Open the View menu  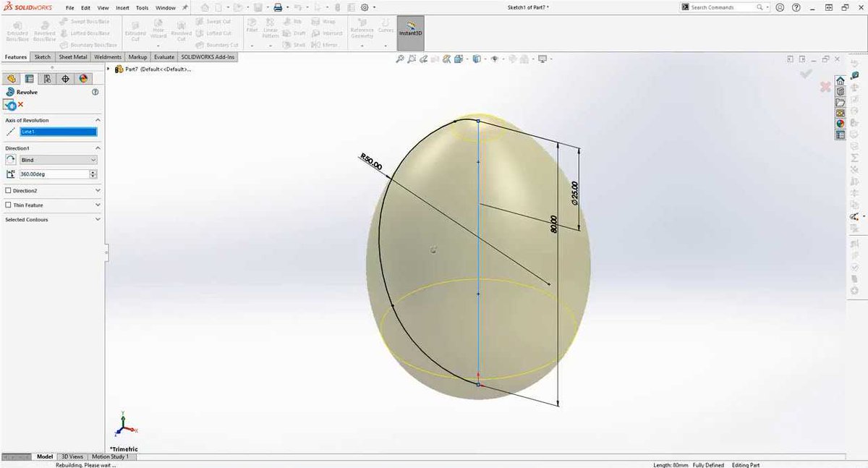103,7
